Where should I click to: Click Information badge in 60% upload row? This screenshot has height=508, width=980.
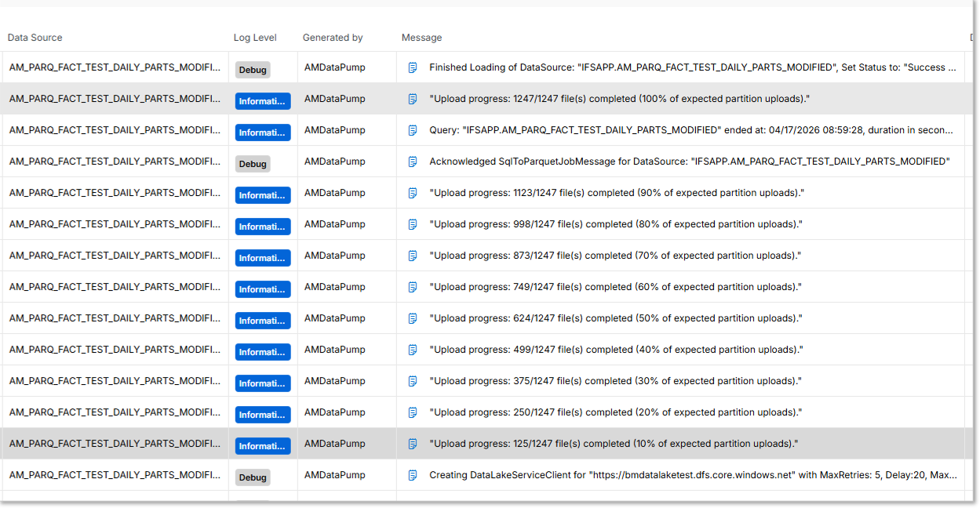coord(263,289)
